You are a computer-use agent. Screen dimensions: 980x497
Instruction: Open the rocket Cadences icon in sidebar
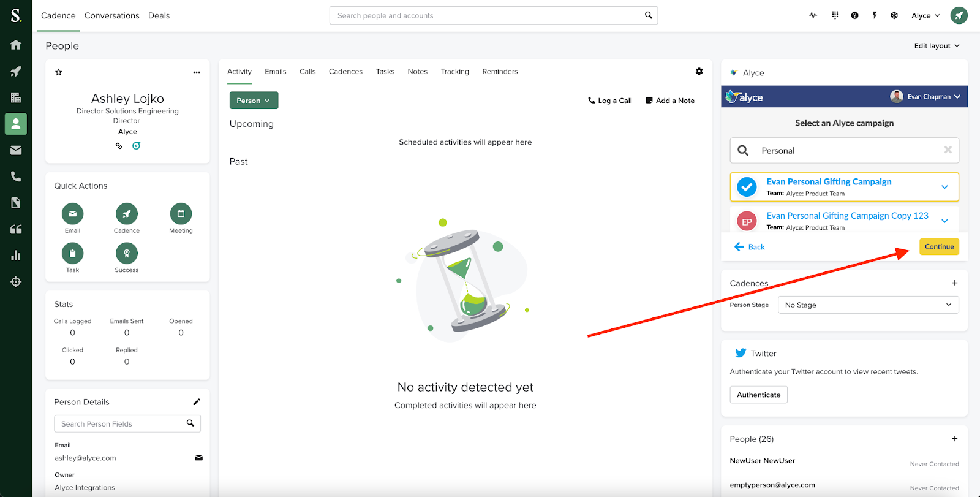tap(16, 71)
